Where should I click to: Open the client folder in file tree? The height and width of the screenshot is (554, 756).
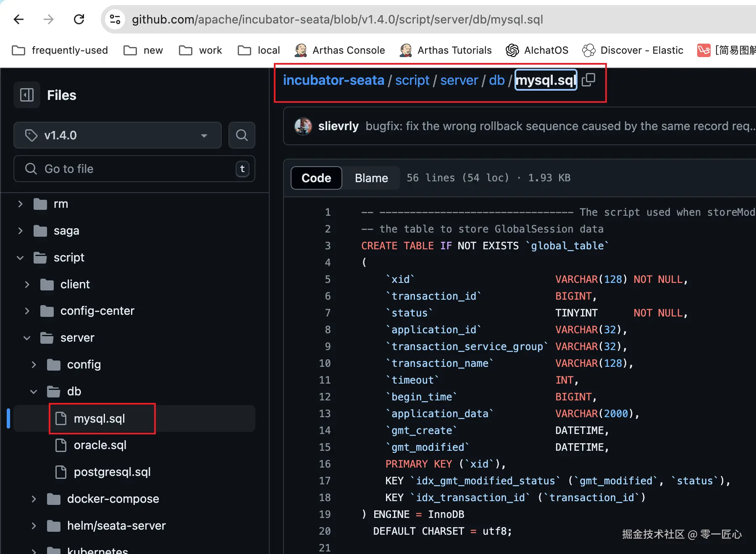click(75, 285)
